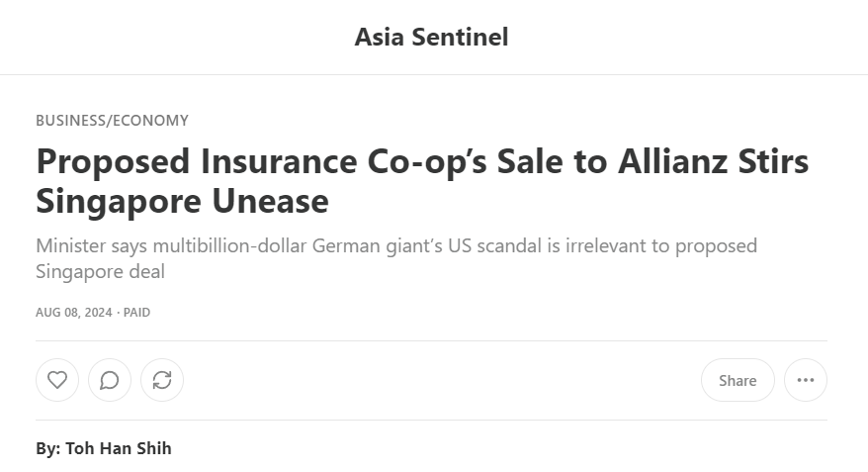Click the PAID label beside the date
Viewport: 868px width, 472px height.
[136, 313]
